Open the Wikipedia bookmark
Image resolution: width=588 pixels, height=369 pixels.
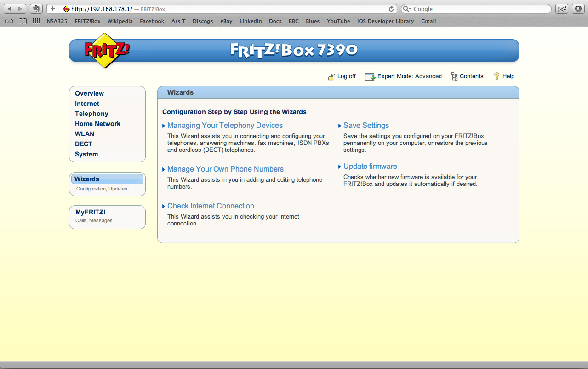coord(120,21)
